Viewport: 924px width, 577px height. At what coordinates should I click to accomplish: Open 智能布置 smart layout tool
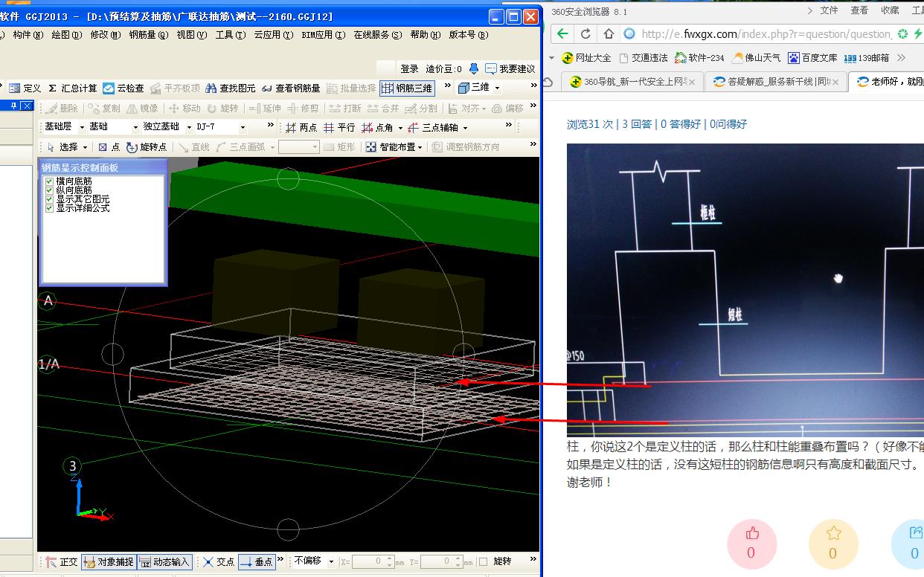pyautogui.click(x=391, y=147)
